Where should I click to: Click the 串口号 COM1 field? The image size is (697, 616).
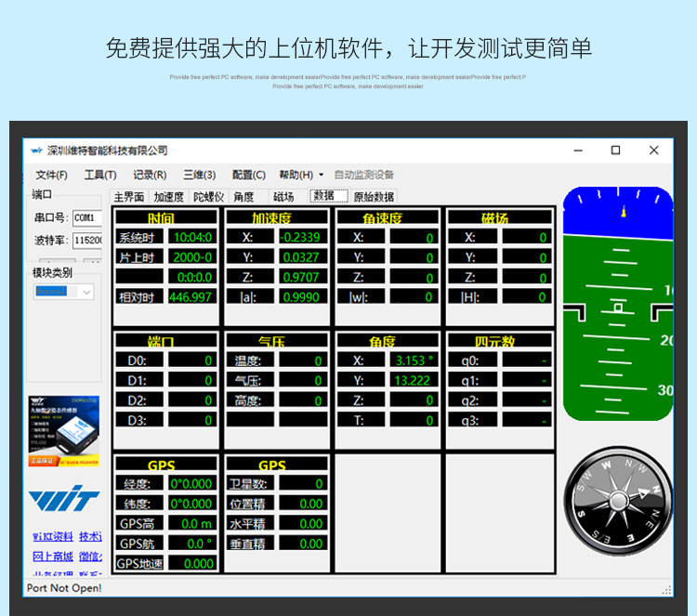pyautogui.click(x=87, y=217)
